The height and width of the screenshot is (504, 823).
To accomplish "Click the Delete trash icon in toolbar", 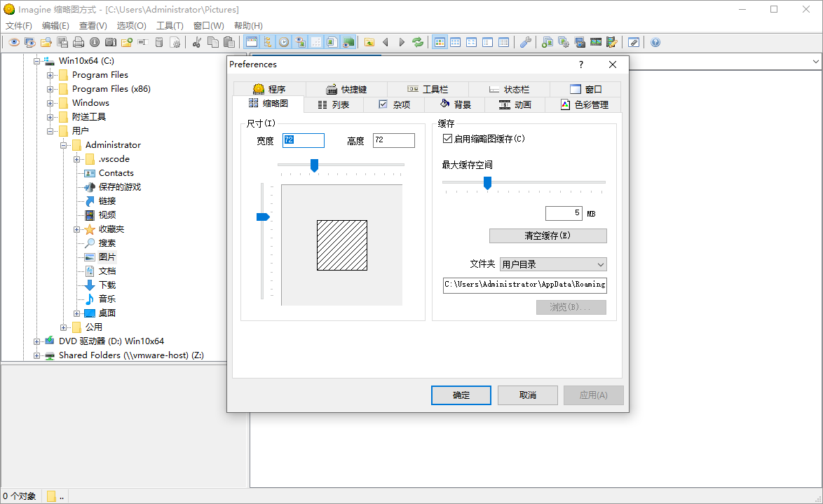I will (158, 42).
